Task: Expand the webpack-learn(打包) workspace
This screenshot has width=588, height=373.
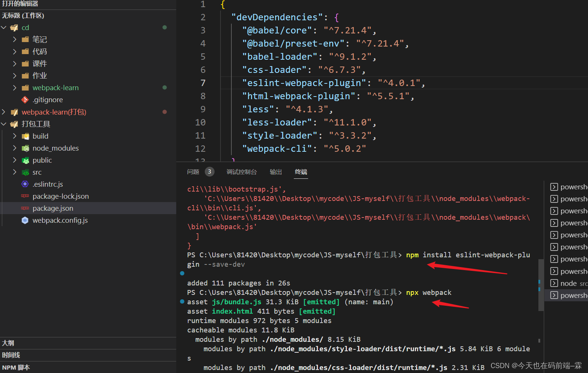Action: pos(3,112)
